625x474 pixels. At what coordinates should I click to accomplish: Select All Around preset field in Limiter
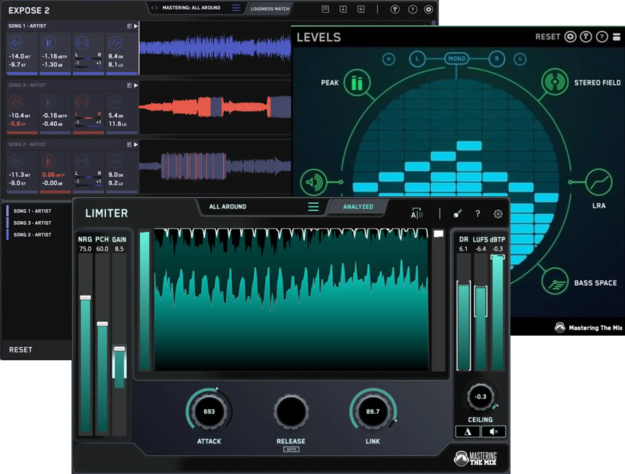point(228,207)
